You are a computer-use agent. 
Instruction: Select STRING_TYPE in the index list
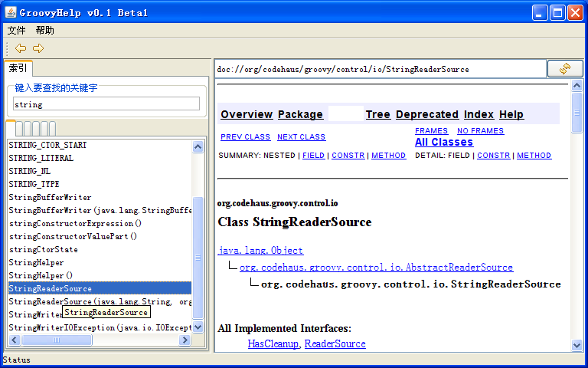click(x=100, y=184)
